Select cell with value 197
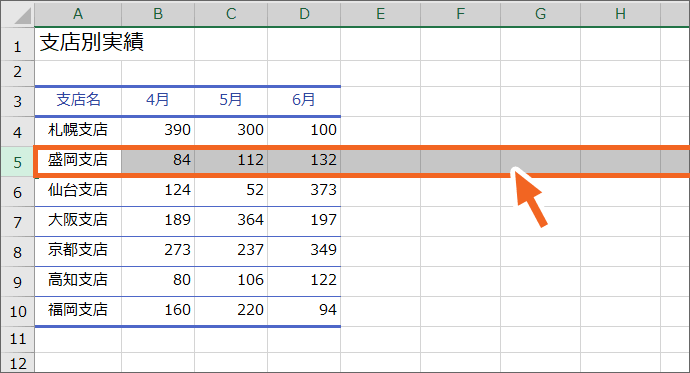 [x=304, y=221]
